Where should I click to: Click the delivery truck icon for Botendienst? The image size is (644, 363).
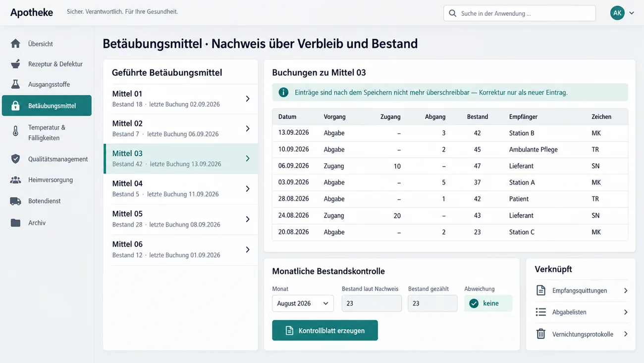click(15, 201)
